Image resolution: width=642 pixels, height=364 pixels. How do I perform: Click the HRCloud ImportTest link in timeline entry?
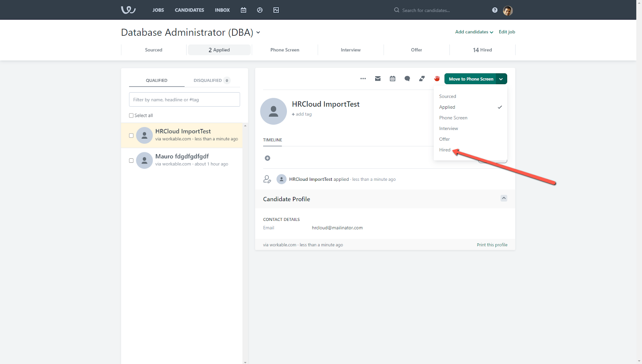point(311,179)
